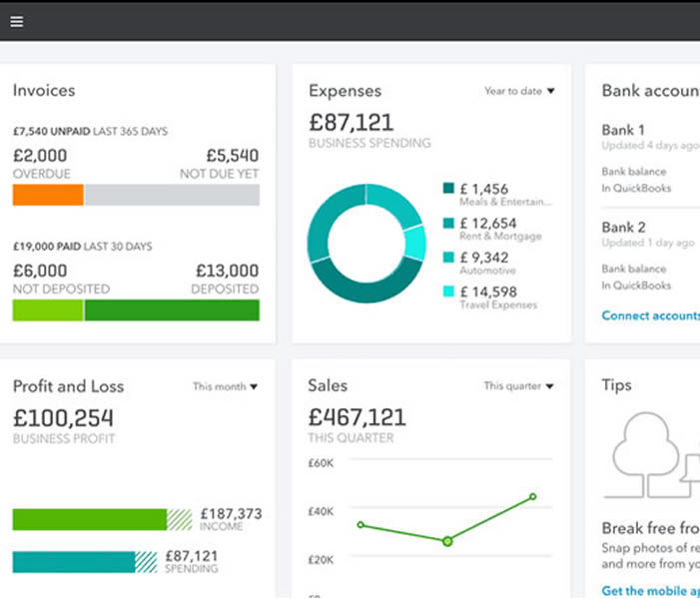700x599 pixels.
Task: Click the Meals & Entertainment legend square
Action: [x=448, y=188]
